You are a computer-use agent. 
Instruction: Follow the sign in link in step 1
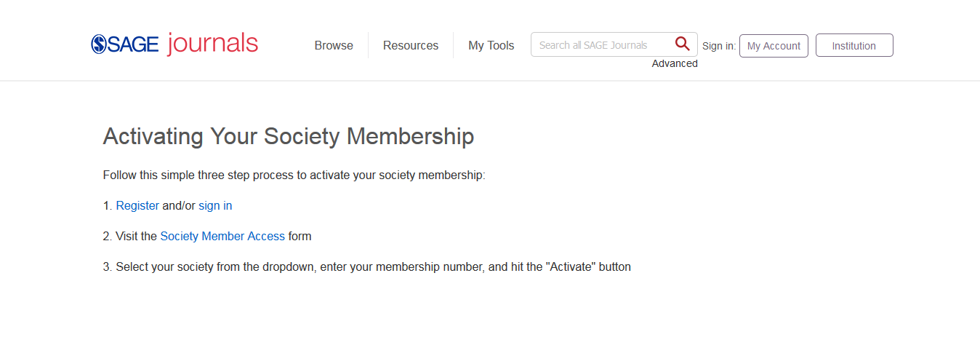(x=215, y=206)
